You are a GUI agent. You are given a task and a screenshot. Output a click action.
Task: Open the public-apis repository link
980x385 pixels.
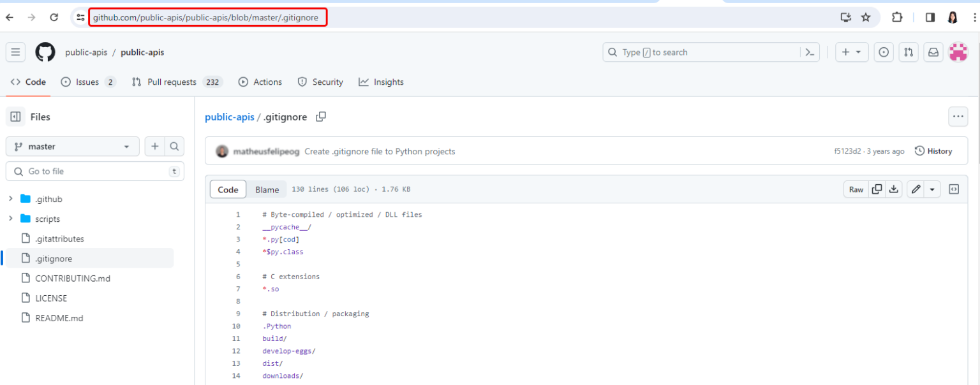[x=230, y=117]
